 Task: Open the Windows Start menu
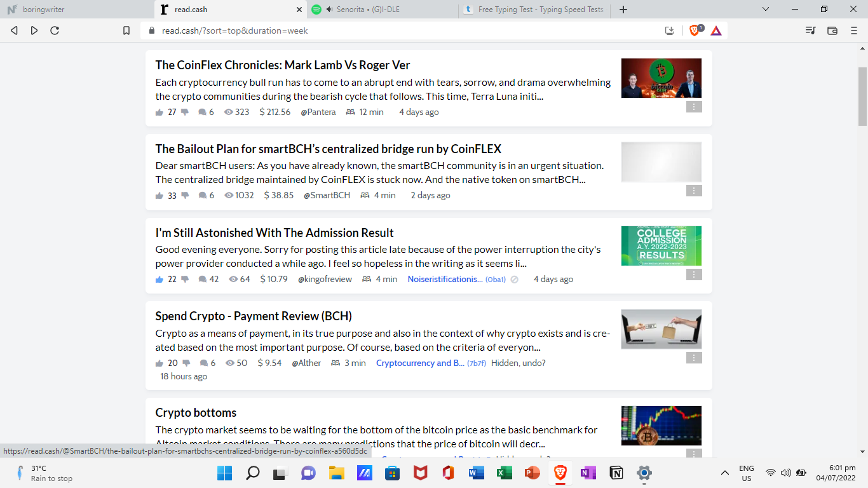[x=224, y=473]
